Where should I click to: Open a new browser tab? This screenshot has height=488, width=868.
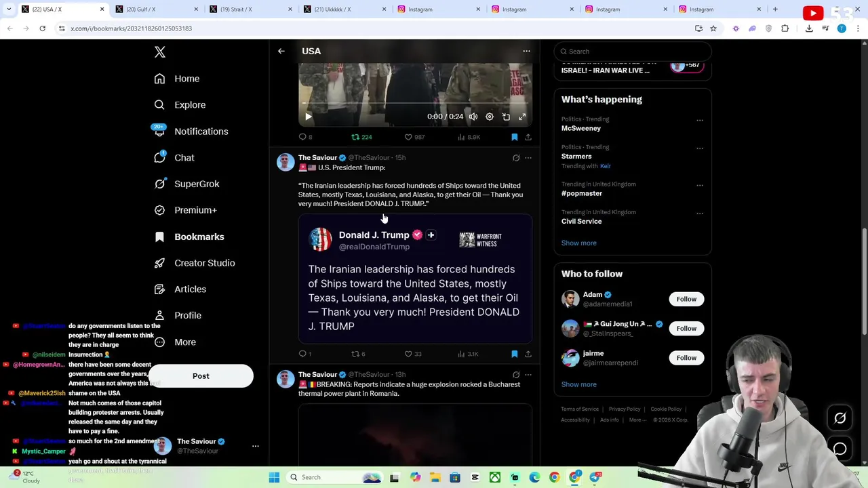point(775,9)
